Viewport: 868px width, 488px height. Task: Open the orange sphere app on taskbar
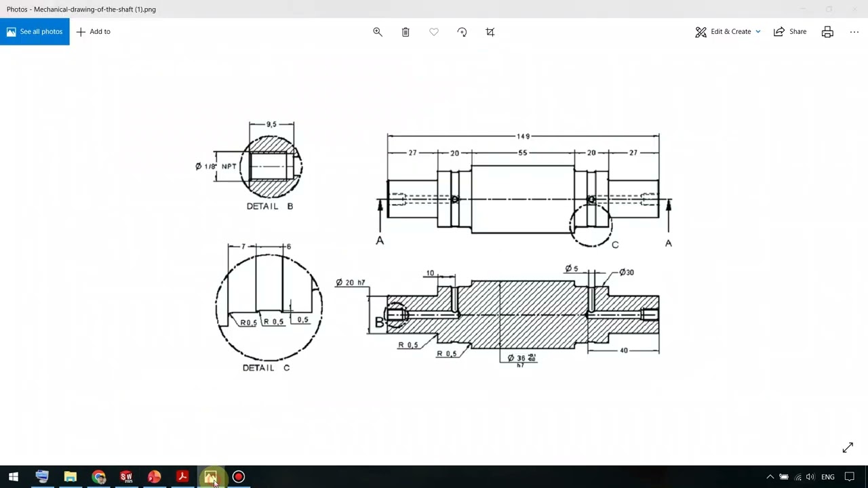[x=155, y=477]
